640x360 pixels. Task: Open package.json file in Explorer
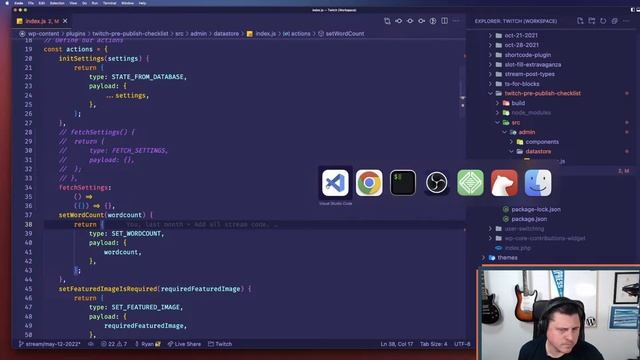tap(529, 219)
